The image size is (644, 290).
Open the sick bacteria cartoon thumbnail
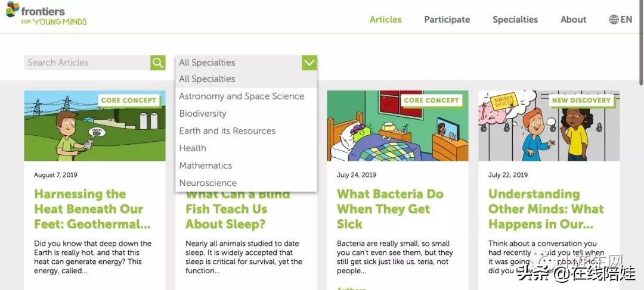397,126
